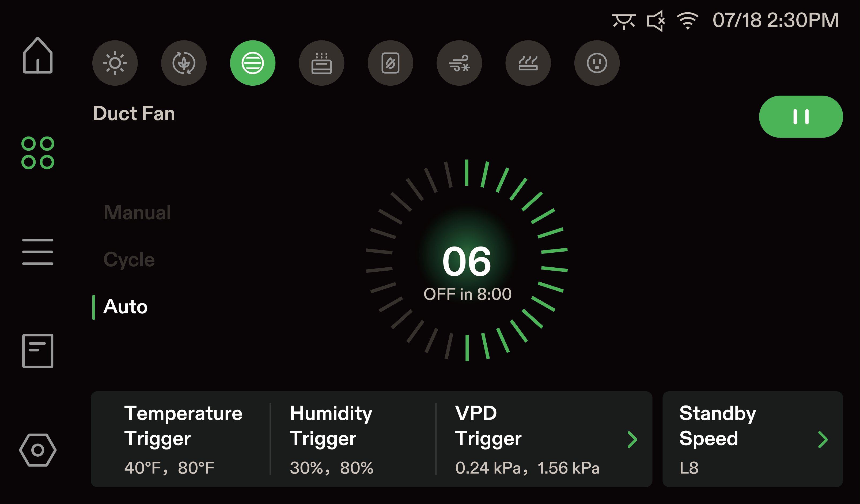This screenshot has height=504, width=860.
Task: Open the notes log page icon
Action: tap(37, 351)
